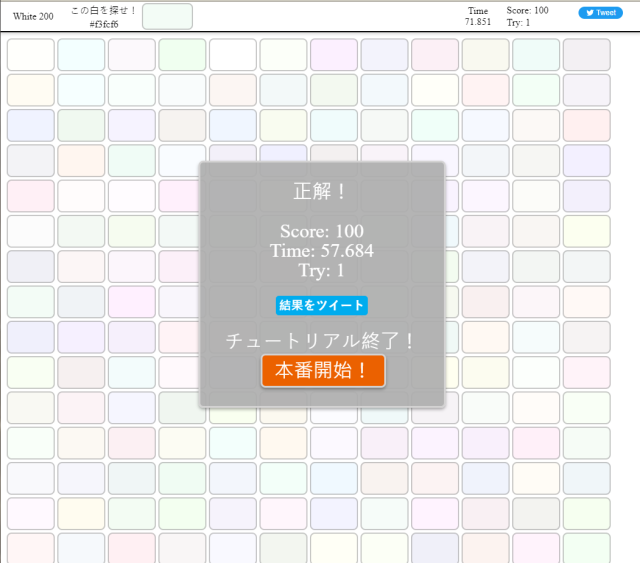This screenshot has width=640, height=563.
Task: Choose the pinkish last swatch in third grid row
Action: click(586, 125)
